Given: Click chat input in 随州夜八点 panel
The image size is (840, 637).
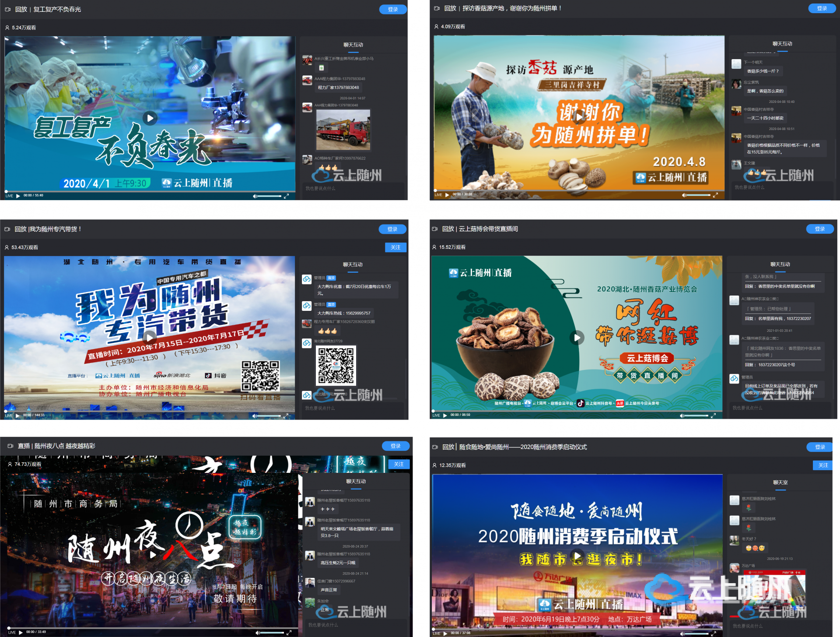Looking at the screenshot, I should click(356, 625).
